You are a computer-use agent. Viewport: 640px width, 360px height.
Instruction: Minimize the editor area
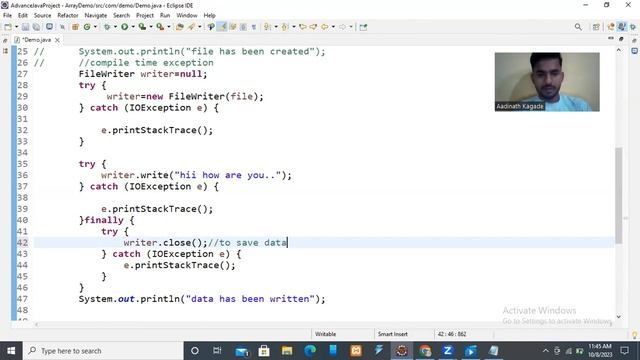pyautogui.click(x=611, y=39)
